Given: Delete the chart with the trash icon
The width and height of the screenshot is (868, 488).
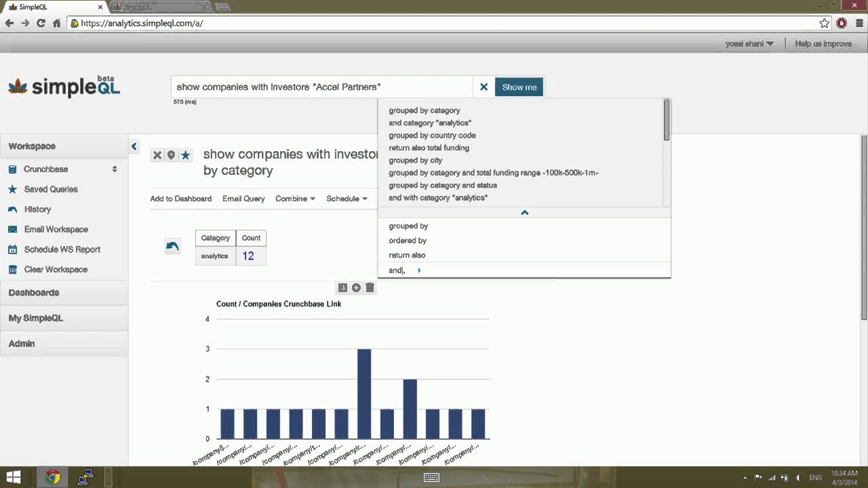Looking at the screenshot, I should pos(370,288).
